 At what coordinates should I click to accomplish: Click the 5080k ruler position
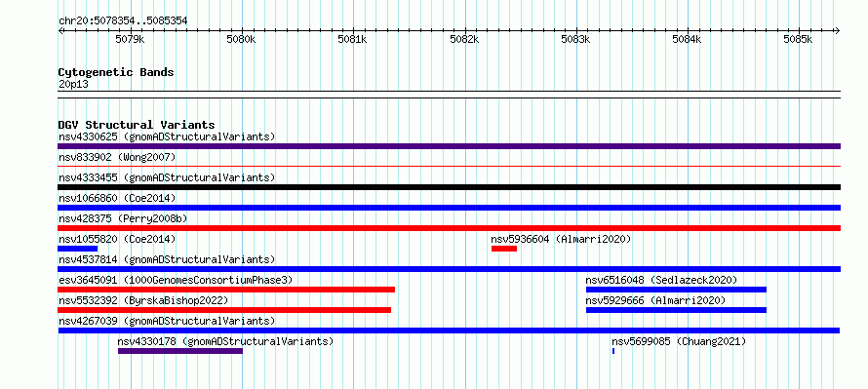(241, 39)
